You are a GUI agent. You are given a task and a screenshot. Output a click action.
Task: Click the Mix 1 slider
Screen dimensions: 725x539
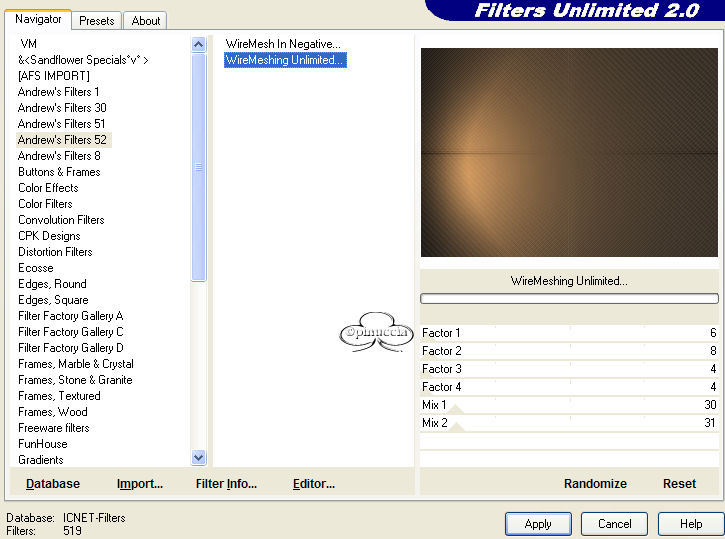569,405
